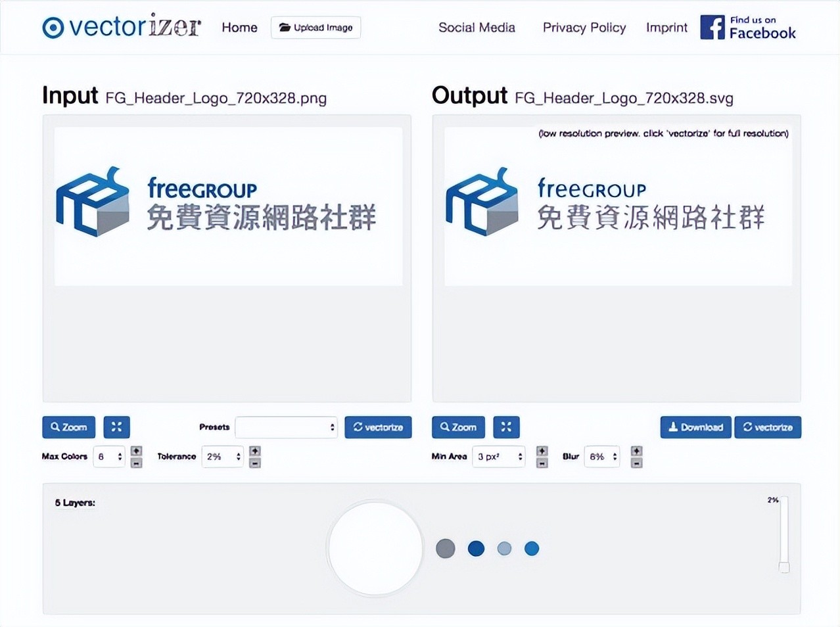Click fullscreen expand icon under Input panel

[116, 427]
